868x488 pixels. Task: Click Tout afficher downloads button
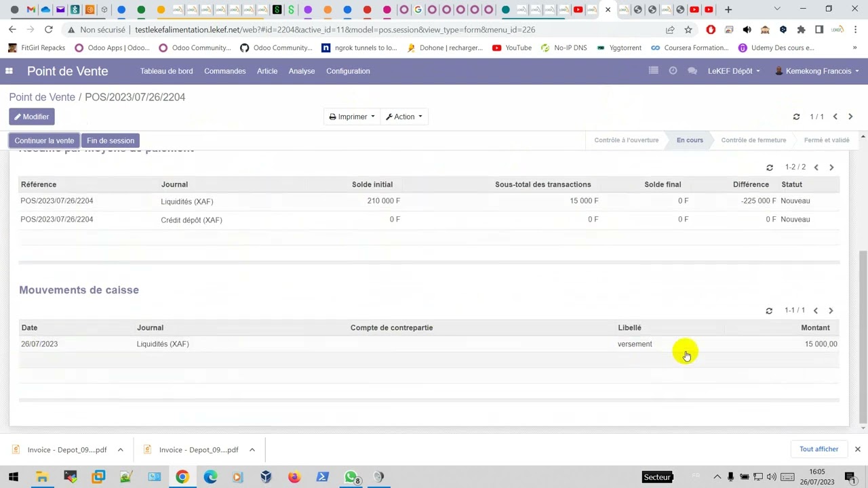point(818,449)
